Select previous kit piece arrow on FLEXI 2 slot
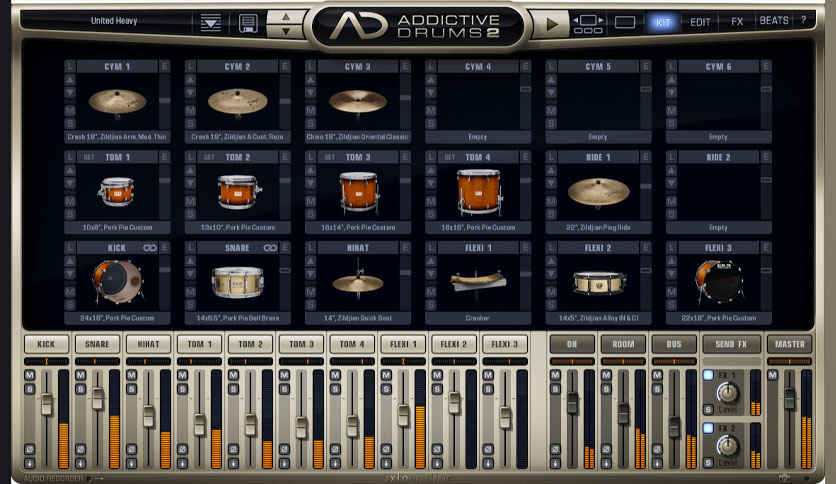The image size is (836, 484). (x=551, y=261)
